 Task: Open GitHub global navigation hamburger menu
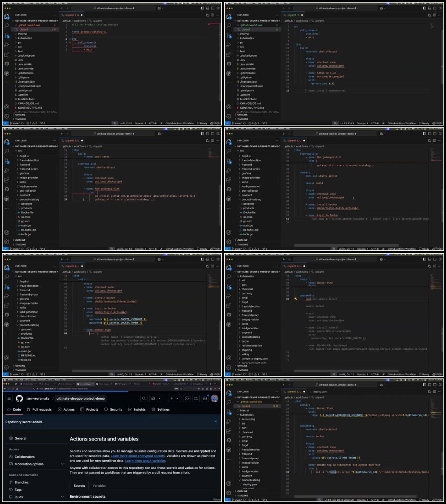[x=9, y=398]
